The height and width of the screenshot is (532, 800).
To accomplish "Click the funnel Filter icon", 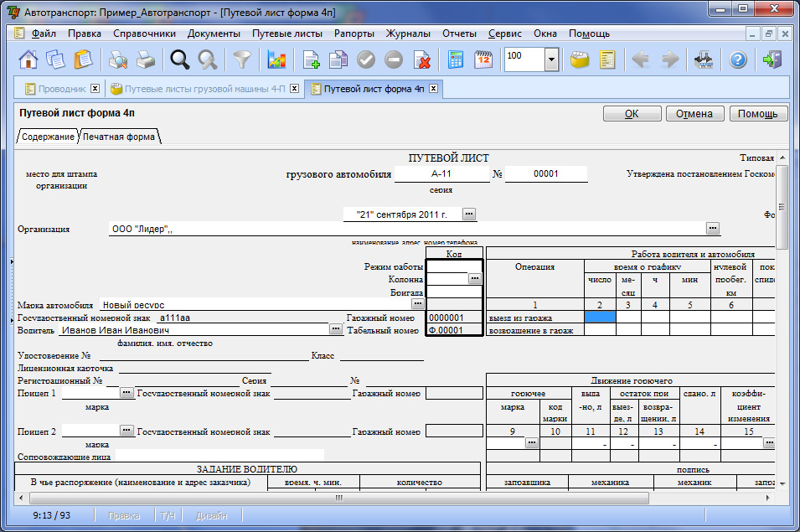I will click(242, 59).
